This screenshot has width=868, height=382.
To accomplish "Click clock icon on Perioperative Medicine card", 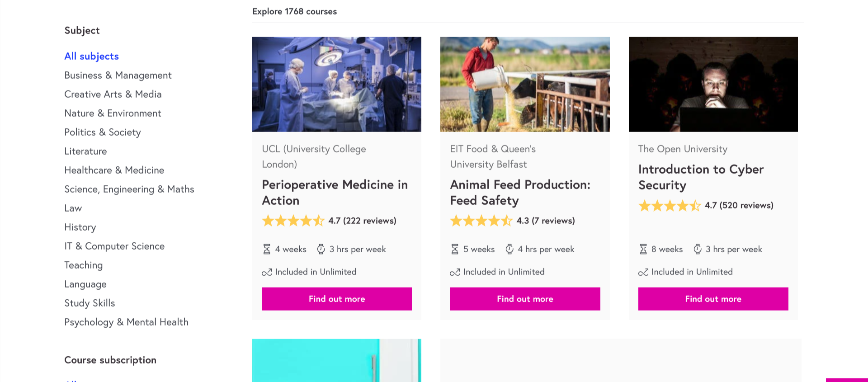I will click(x=321, y=249).
